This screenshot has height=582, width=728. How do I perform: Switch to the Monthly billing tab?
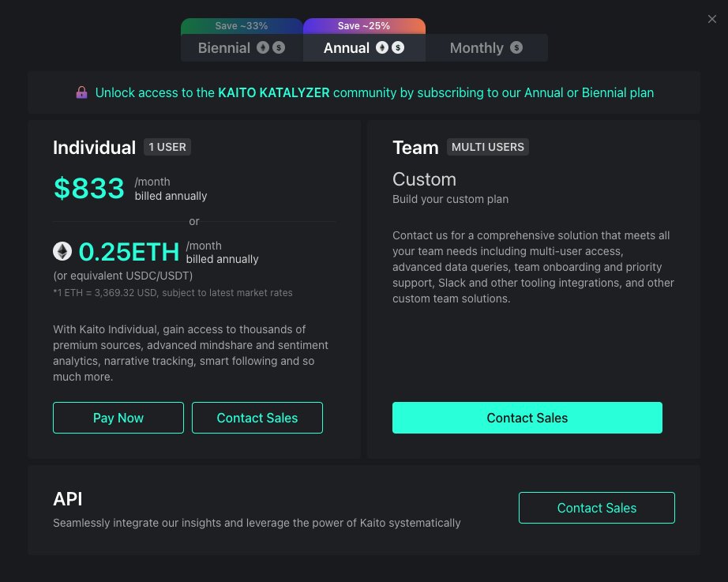[486, 48]
